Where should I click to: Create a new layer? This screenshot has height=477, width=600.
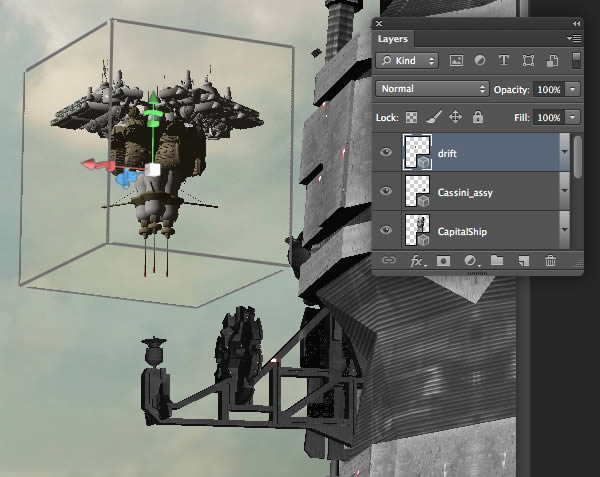tap(523, 261)
